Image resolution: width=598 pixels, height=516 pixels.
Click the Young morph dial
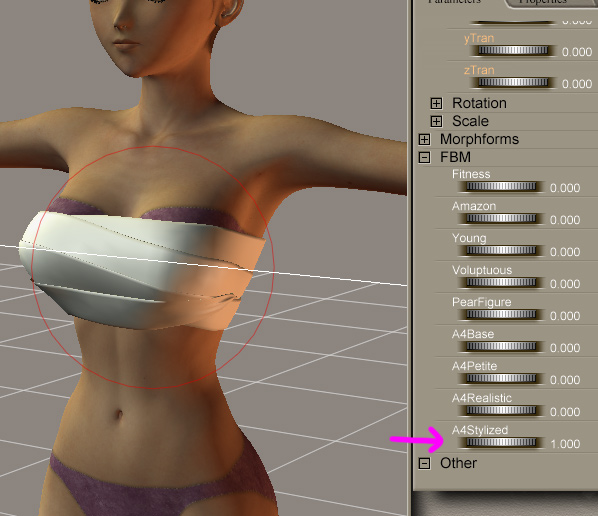pyautogui.click(x=501, y=251)
